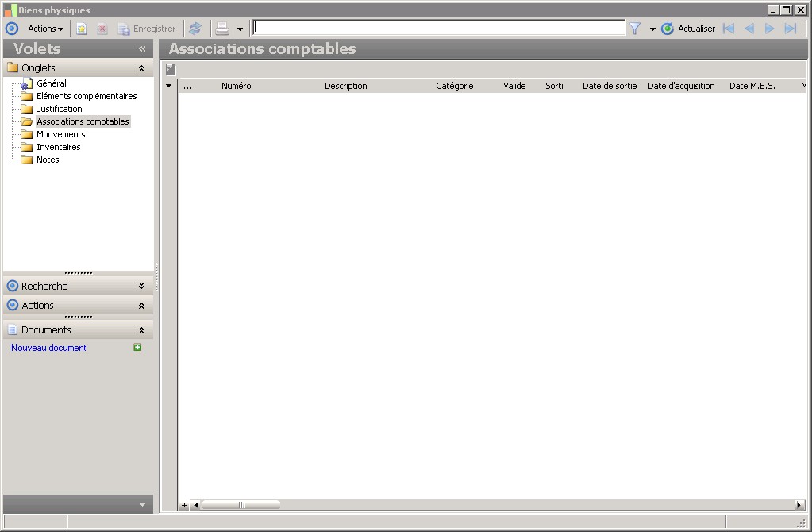Click the green plus add document icon
The image size is (812, 532).
[137, 347]
